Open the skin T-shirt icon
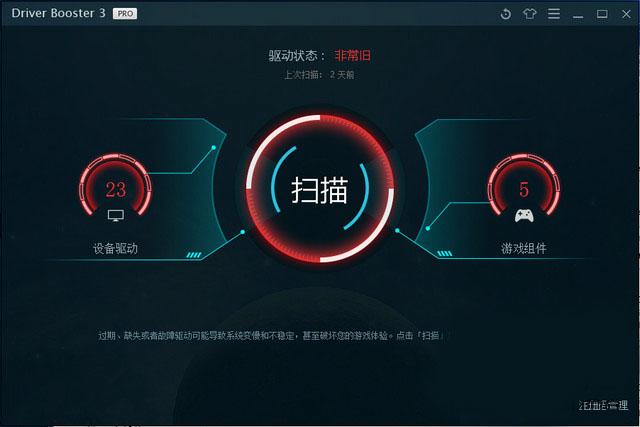This screenshot has height=427, width=640. (x=529, y=14)
